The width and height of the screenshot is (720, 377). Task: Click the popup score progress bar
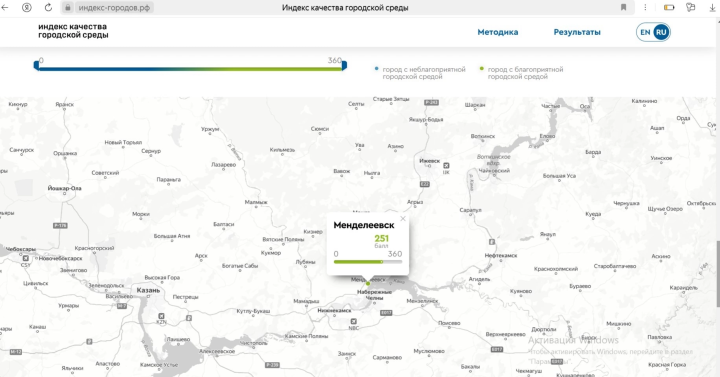(368, 262)
